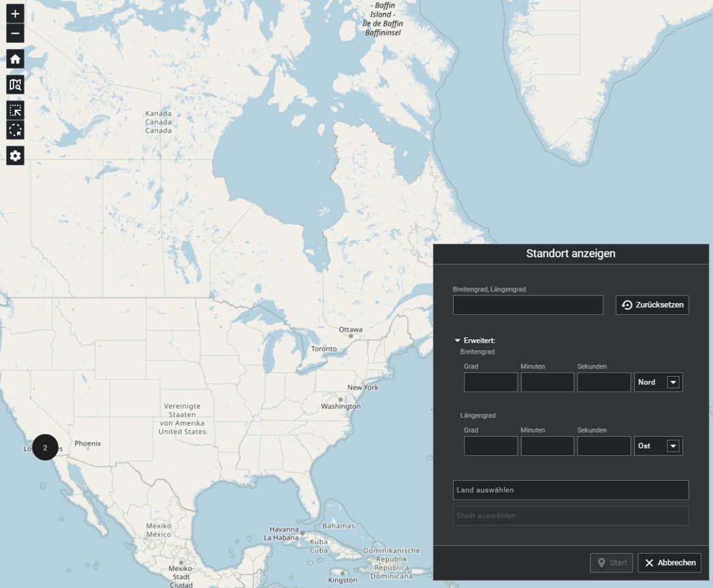Click the Dominikanische Republik label
713x588 pixels.
tap(392, 563)
